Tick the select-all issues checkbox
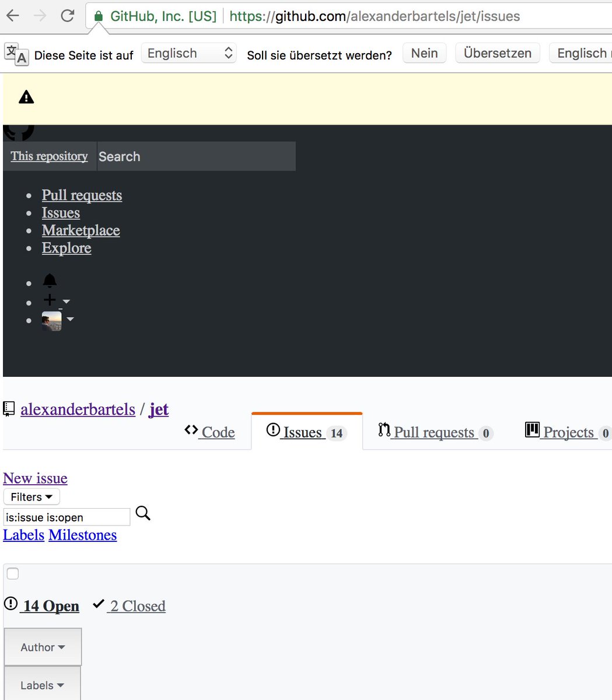This screenshot has width=612, height=700. pos(13,573)
